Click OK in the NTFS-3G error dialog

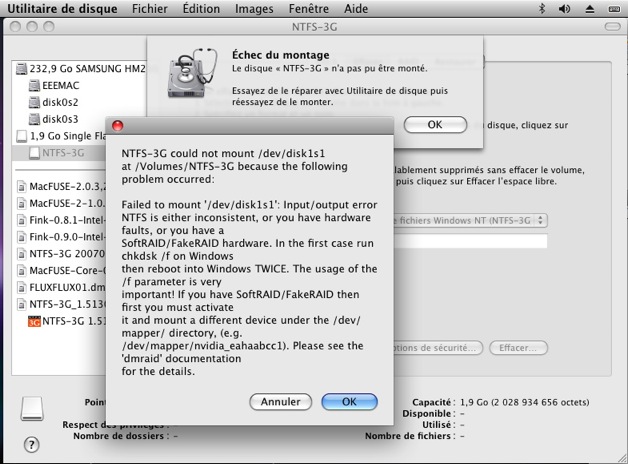tap(349, 402)
